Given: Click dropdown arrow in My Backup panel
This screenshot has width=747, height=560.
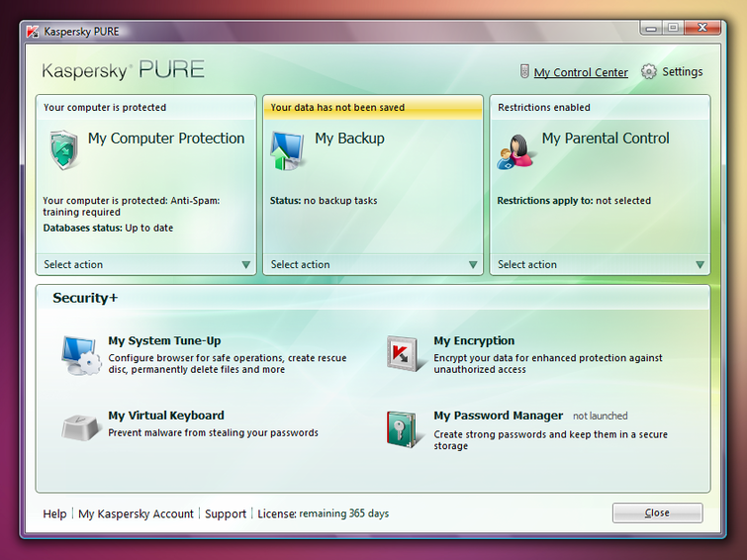Looking at the screenshot, I should click(473, 265).
